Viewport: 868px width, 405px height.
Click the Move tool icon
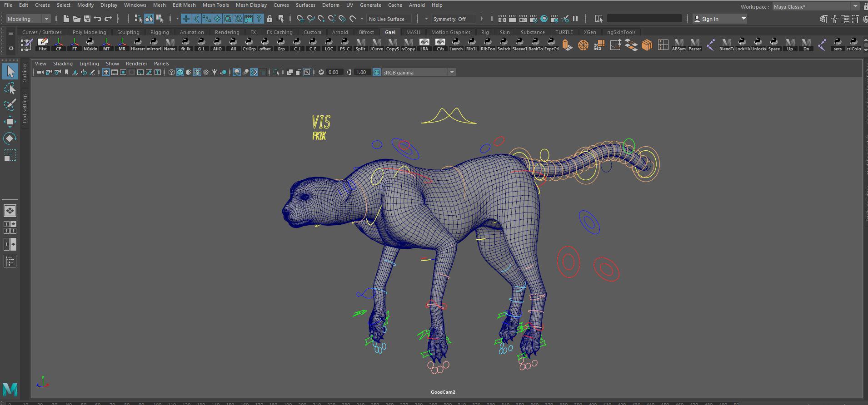coord(10,121)
